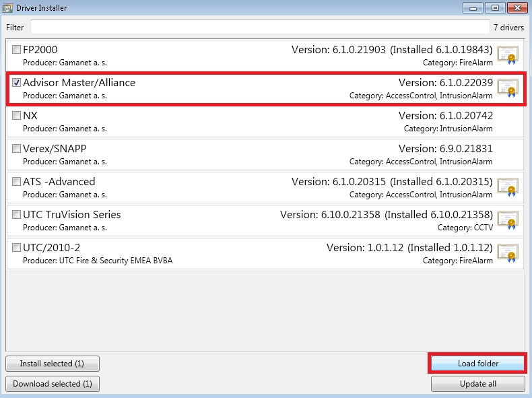The width and height of the screenshot is (532, 398).
Task: Click the Driver Installer title bar icon
Action: coord(7,8)
